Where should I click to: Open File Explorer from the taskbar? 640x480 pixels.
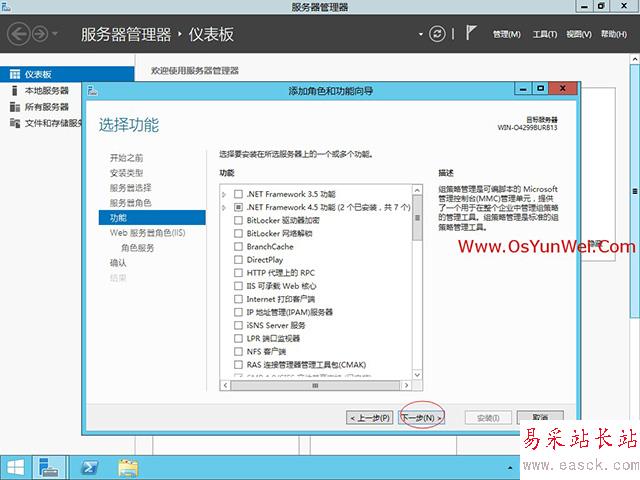pyautogui.click(x=128, y=468)
